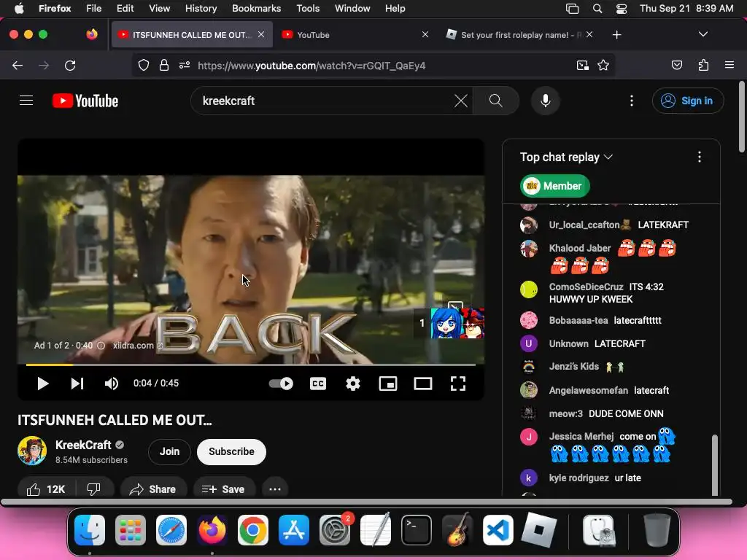The width and height of the screenshot is (747, 560).
Task: Open the YouTube hamburger guide menu
Action: click(x=26, y=101)
